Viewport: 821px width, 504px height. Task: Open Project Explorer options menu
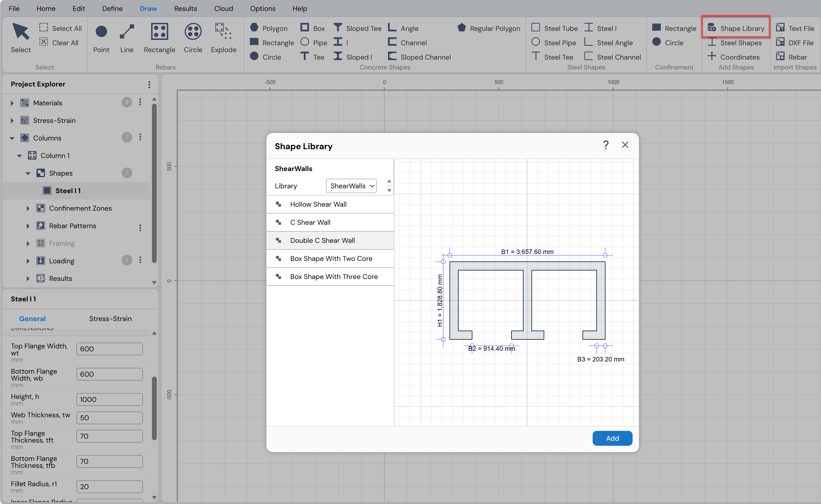pyautogui.click(x=149, y=85)
